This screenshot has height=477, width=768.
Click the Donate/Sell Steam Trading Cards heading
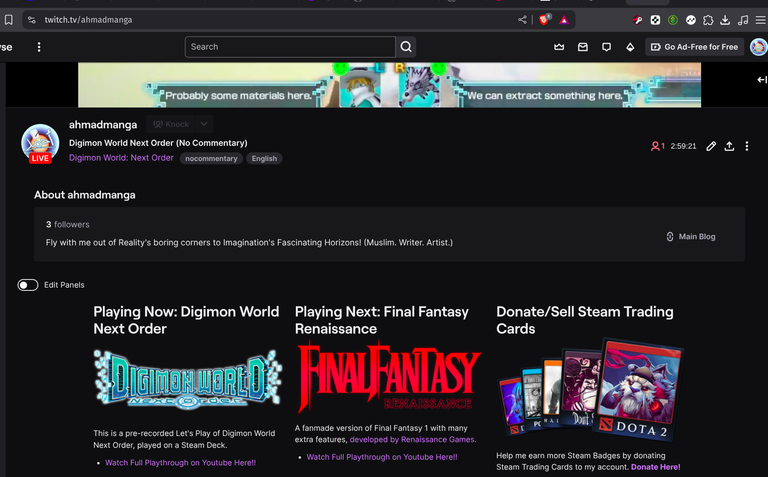(585, 320)
